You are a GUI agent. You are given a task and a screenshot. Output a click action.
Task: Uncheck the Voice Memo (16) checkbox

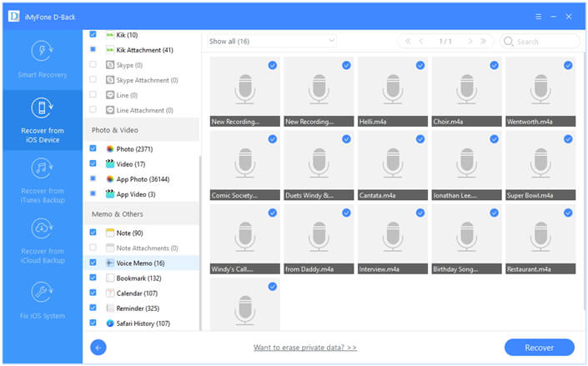click(x=93, y=262)
